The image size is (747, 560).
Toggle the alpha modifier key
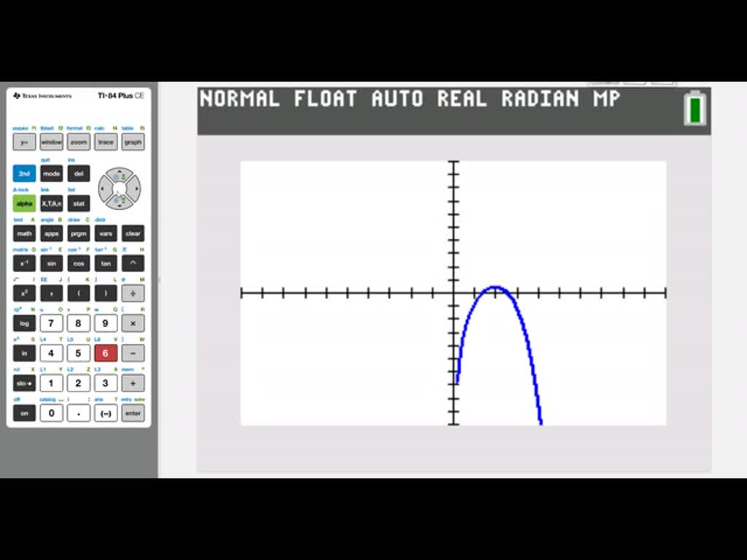[24, 203]
